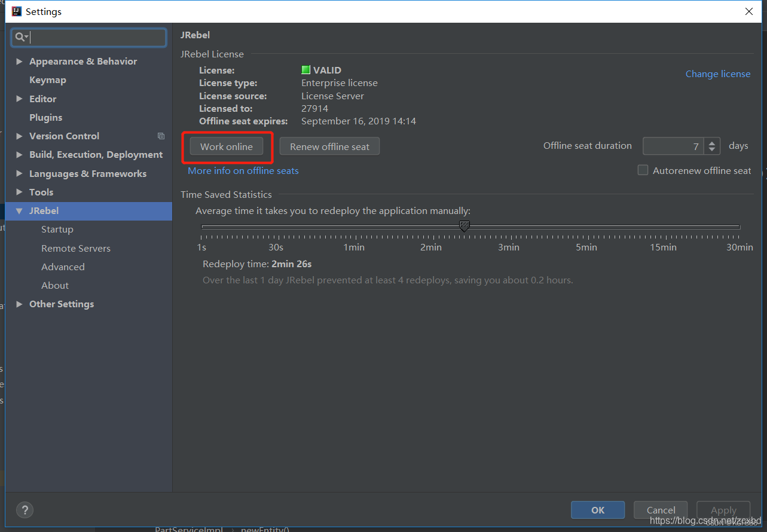This screenshot has height=532, width=767.
Task: Select JRebel Remote Servers settings
Action: 76,249
